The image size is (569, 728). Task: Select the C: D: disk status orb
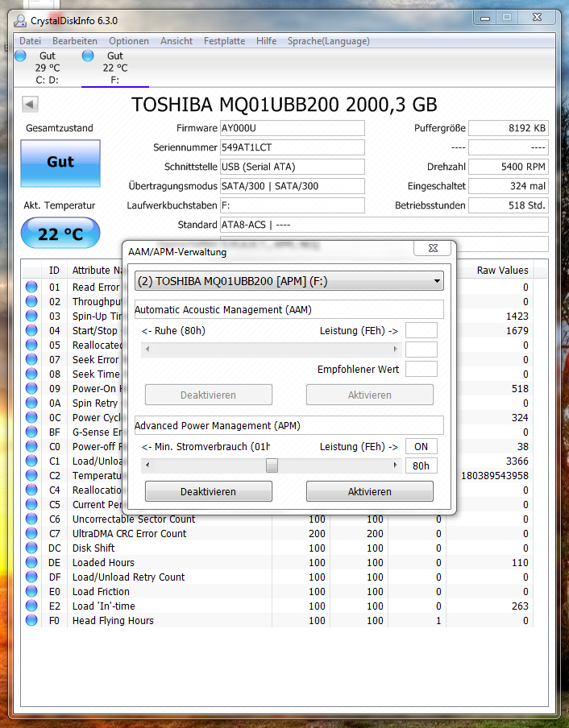click(20, 56)
